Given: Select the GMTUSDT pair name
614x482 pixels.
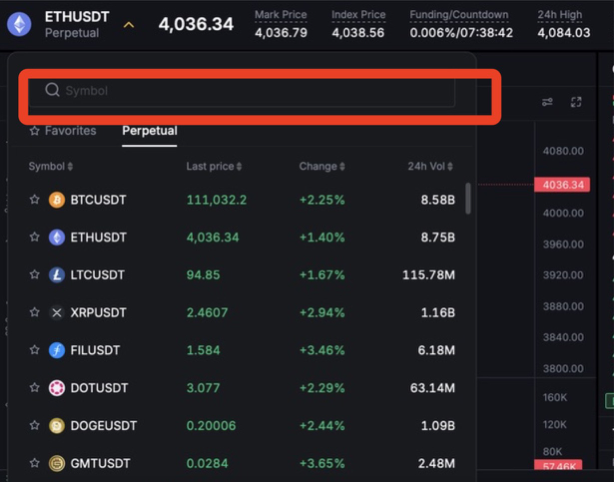Looking at the screenshot, I should [x=100, y=463].
